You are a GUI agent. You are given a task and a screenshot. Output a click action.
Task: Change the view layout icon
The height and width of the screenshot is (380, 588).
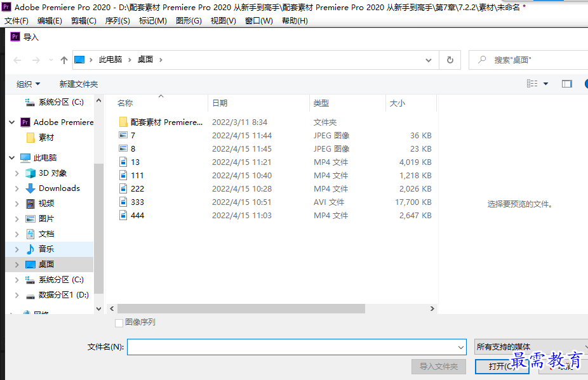pos(531,84)
